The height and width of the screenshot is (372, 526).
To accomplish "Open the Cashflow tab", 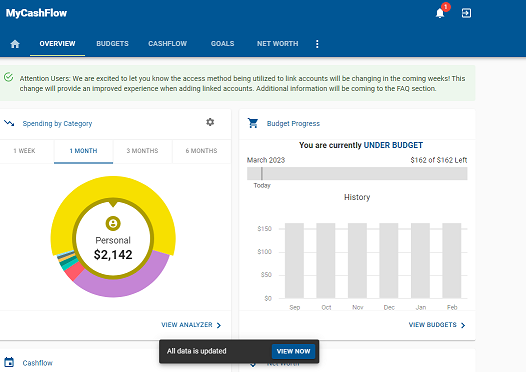I will pyautogui.click(x=167, y=44).
